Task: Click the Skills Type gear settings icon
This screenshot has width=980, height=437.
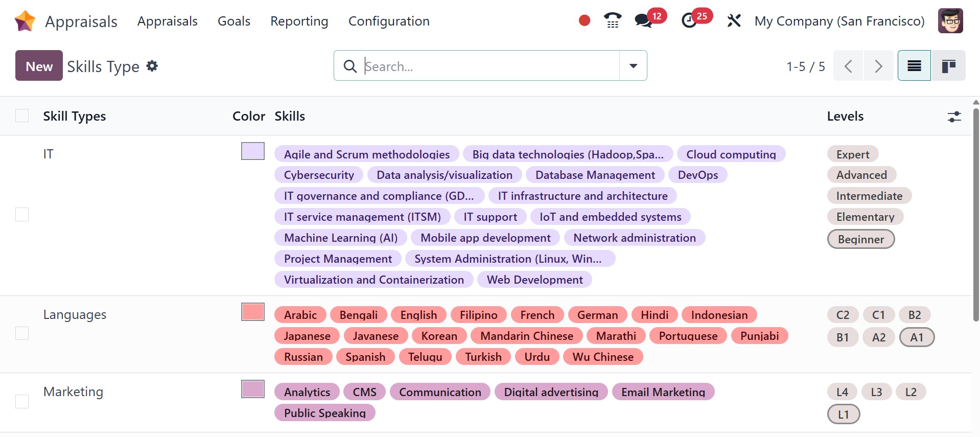Action: 152,66
